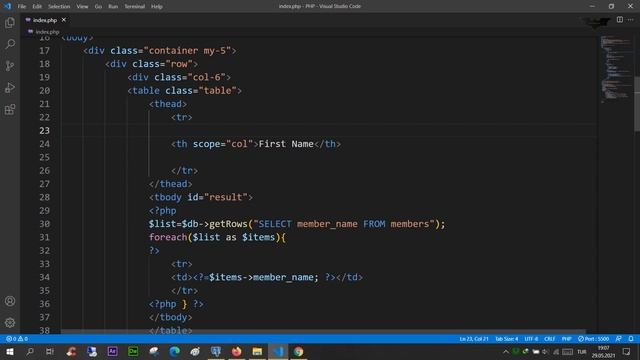Image resolution: width=640 pixels, height=360 pixels.
Task: Open the Extensions view
Action: click(x=10, y=109)
